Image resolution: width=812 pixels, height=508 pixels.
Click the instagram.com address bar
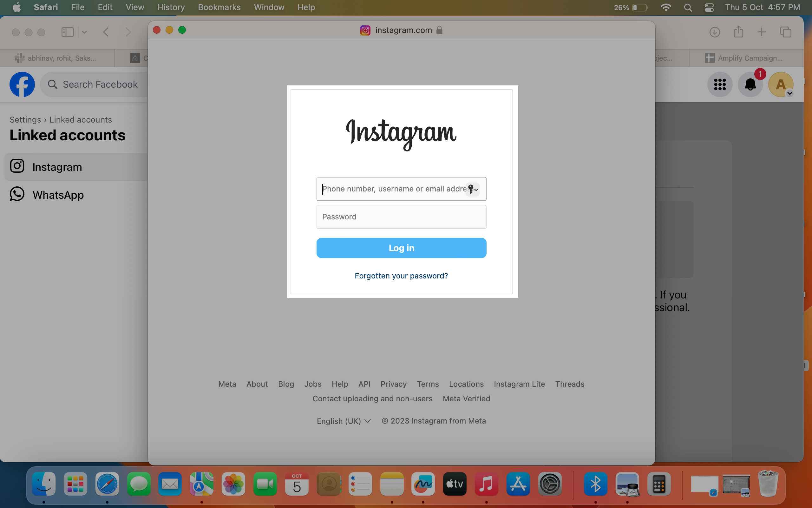pos(401,30)
